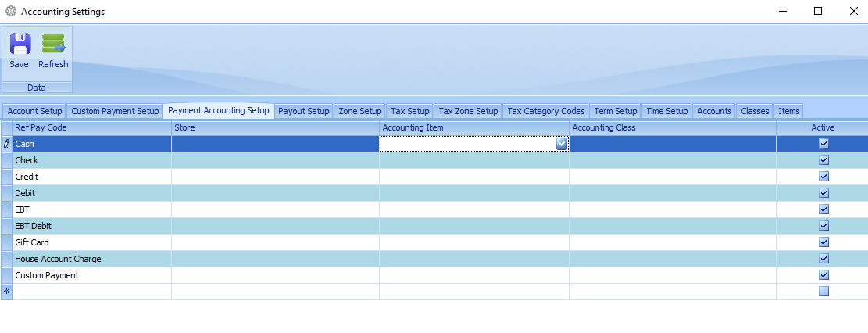Select the Store cell for Check row
This screenshot has height=333, width=868.
pyautogui.click(x=275, y=160)
